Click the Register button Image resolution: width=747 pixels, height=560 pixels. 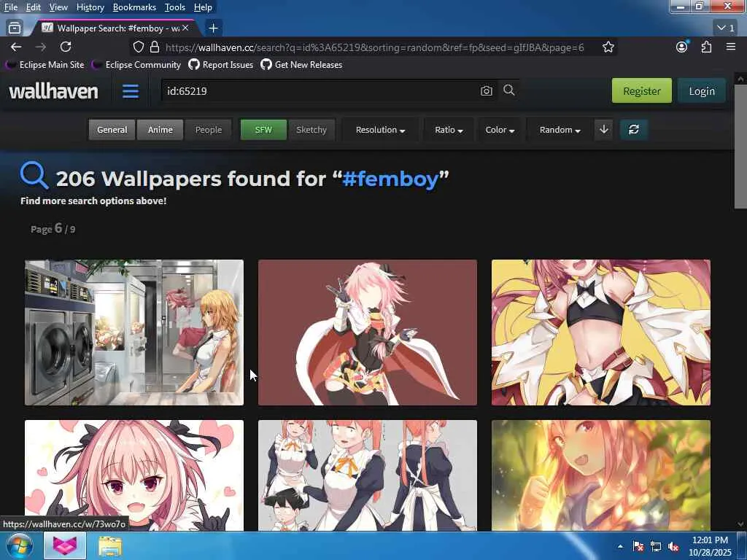[x=642, y=90]
